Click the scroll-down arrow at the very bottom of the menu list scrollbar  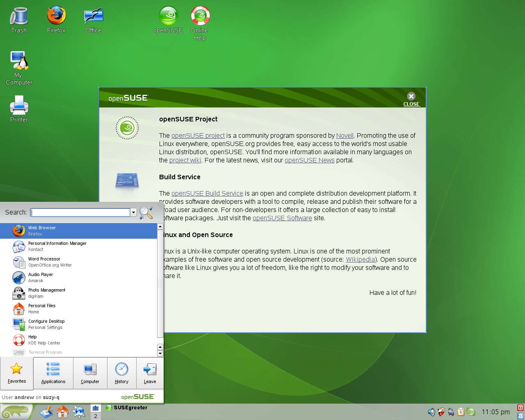point(160,354)
